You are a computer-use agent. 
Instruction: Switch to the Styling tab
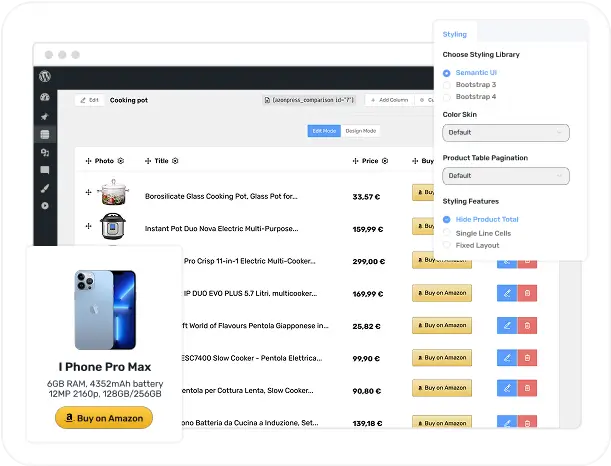(454, 34)
